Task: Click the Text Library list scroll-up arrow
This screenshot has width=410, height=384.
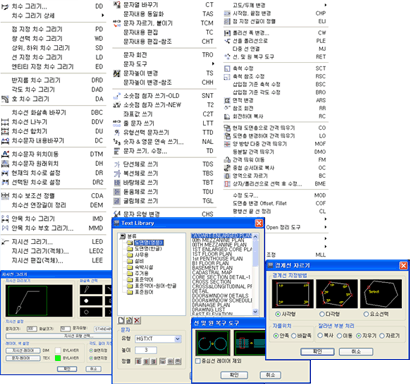Action: (x=255, y=236)
